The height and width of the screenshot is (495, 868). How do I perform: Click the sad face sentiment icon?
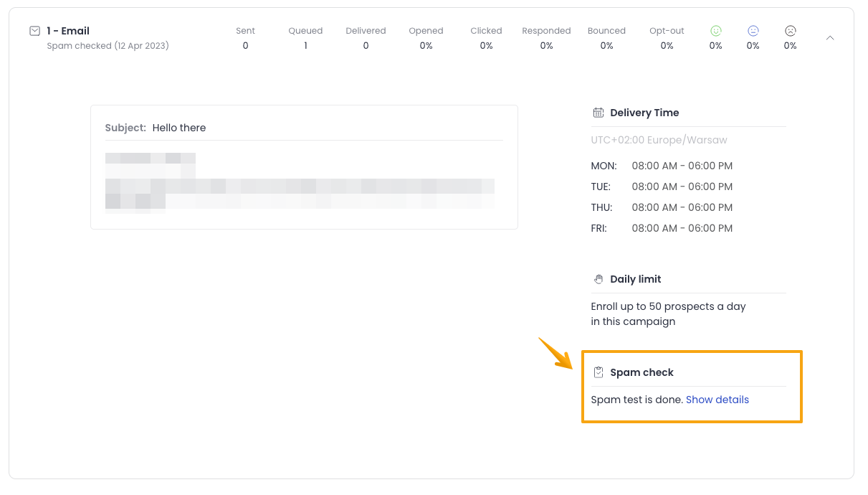(x=790, y=31)
